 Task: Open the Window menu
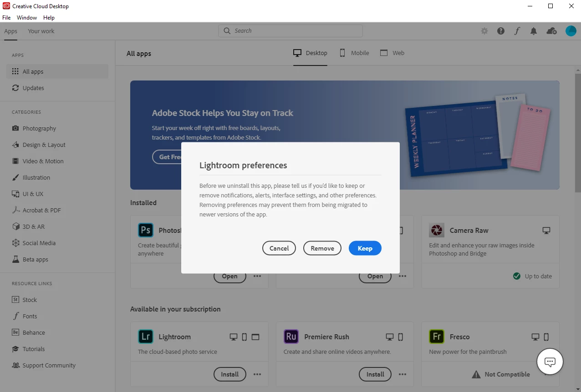point(27,18)
